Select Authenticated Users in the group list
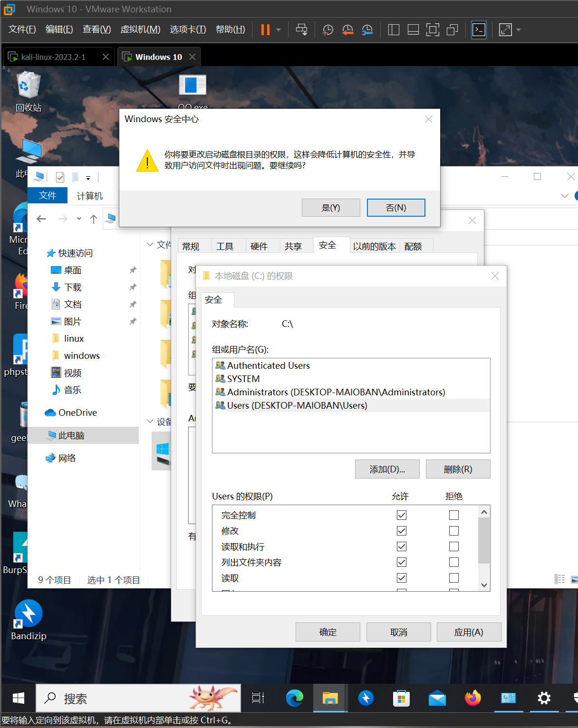This screenshot has height=728, width=578. 268,365
